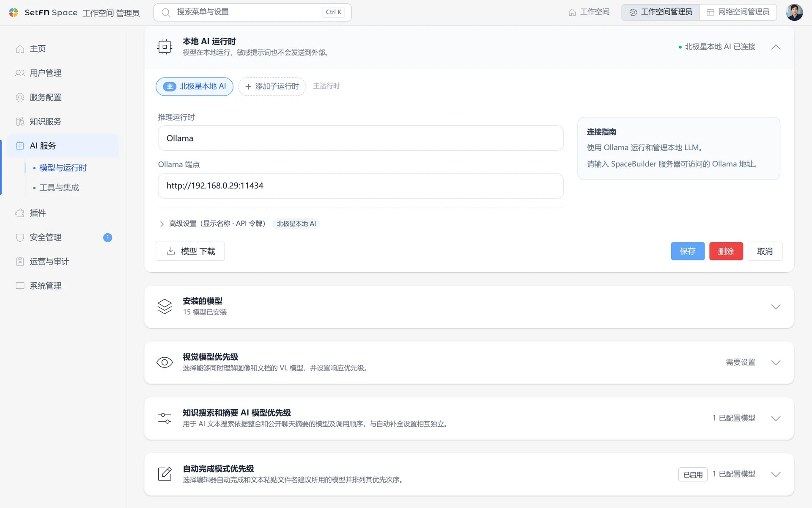Click the 知识搜索和摘要 sliders icon
Viewport: 812px width, 508px height.
click(x=165, y=418)
